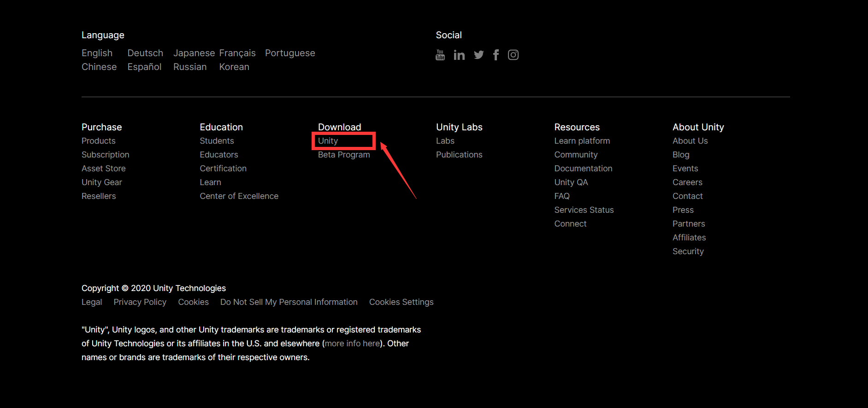Open the Publications link

coord(459,155)
